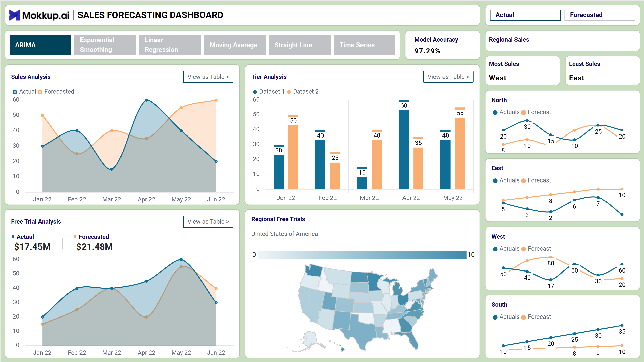Click United States of America map label

(285, 234)
